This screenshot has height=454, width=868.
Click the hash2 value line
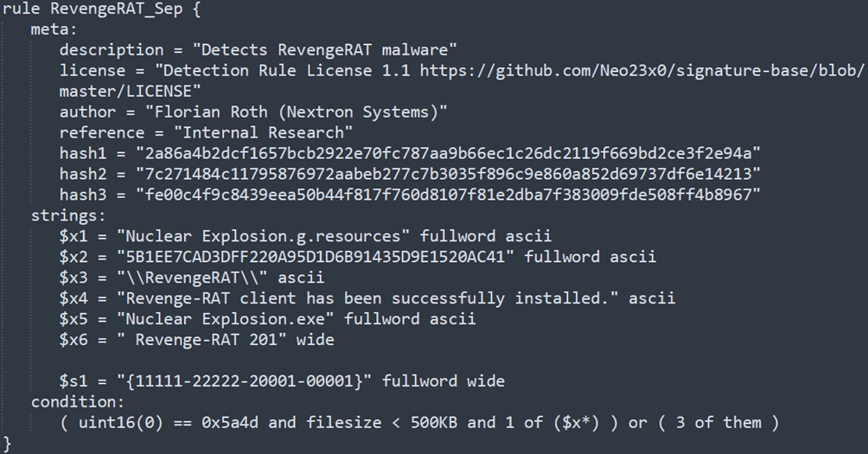click(447, 174)
